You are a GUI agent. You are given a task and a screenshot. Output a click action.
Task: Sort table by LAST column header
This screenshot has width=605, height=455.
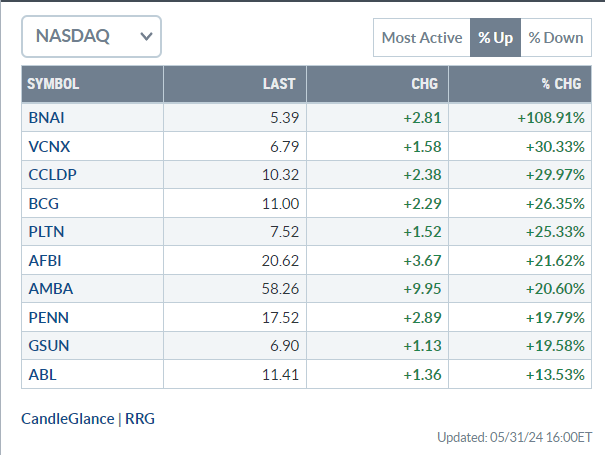tap(278, 84)
